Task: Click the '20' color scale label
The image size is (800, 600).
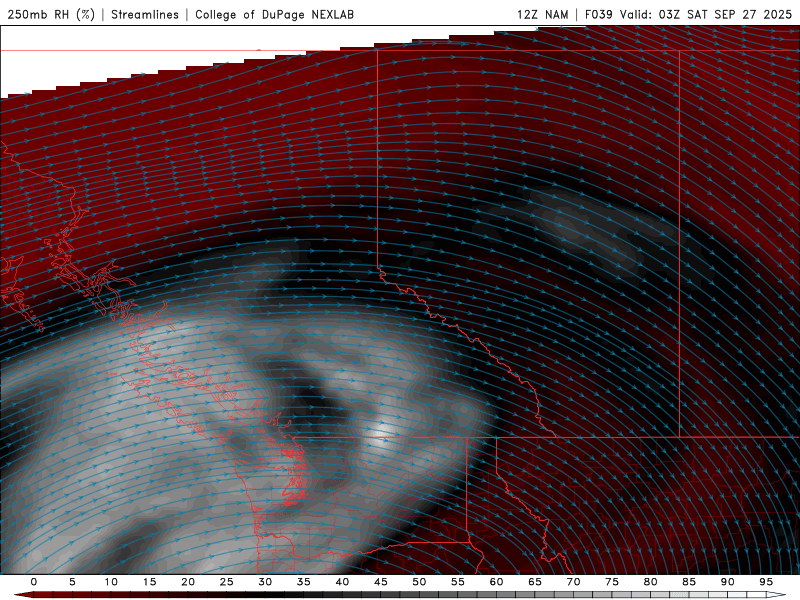Action: click(x=188, y=582)
